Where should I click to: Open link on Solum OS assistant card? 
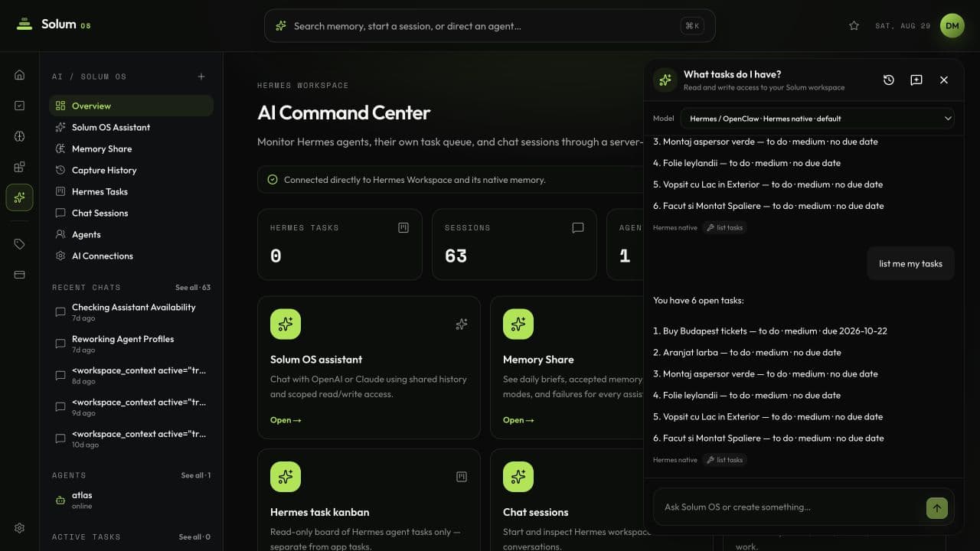pyautogui.click(x=286, y=420)
